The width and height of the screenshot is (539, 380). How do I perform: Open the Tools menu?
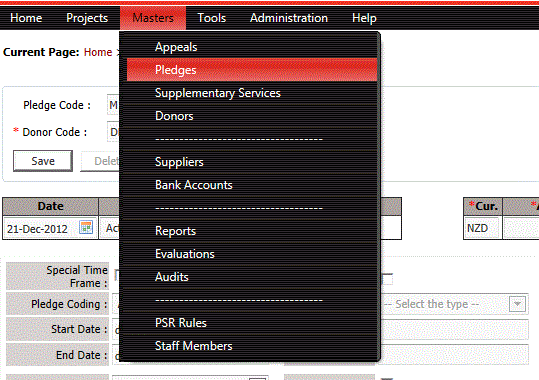(211, 18)
